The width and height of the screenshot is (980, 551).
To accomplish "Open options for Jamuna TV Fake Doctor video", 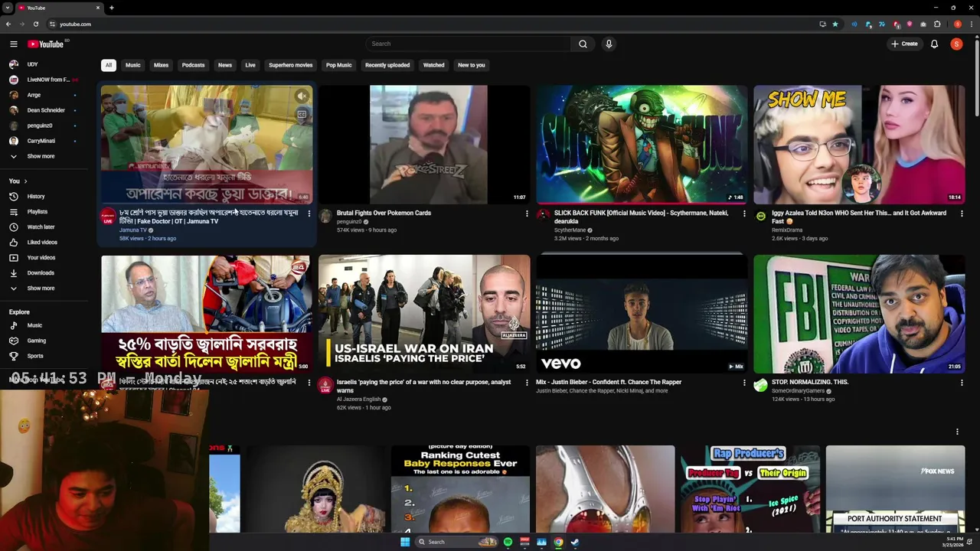I will (x=309, y=214).
